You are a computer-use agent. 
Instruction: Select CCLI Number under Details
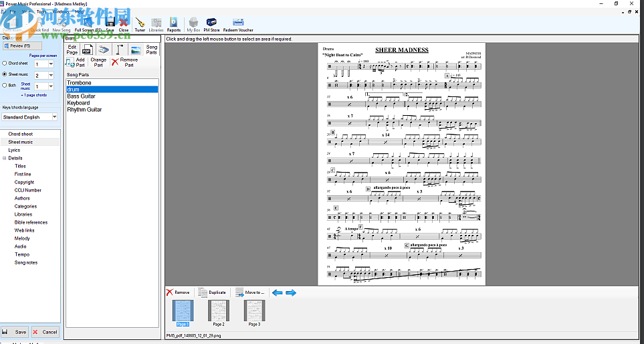(x=28, y=190)
